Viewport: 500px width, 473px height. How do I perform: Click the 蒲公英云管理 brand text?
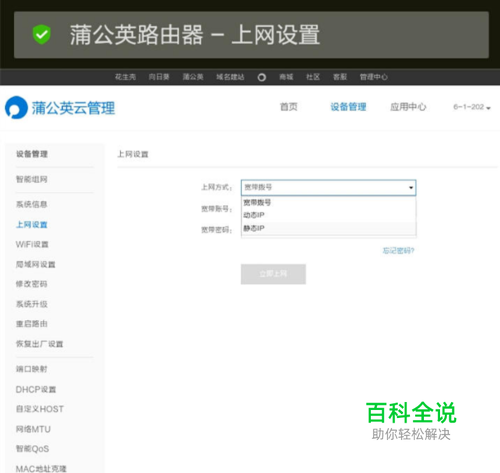tap(73, 108)
